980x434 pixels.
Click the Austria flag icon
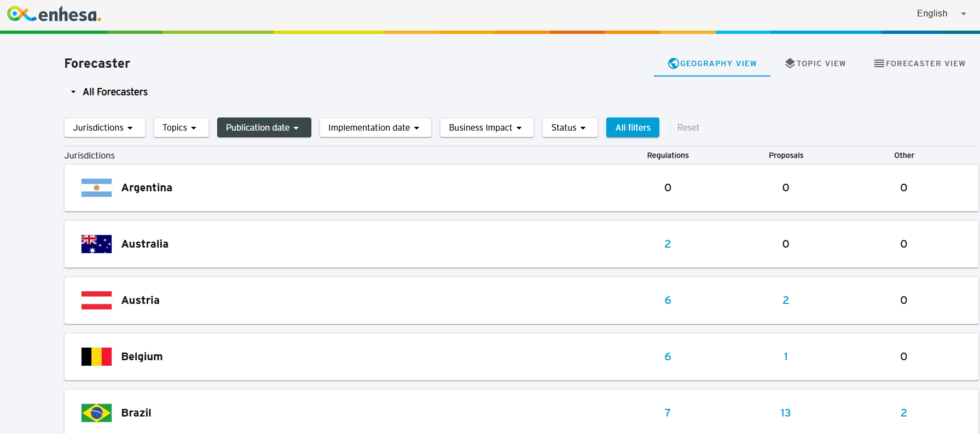96,300
